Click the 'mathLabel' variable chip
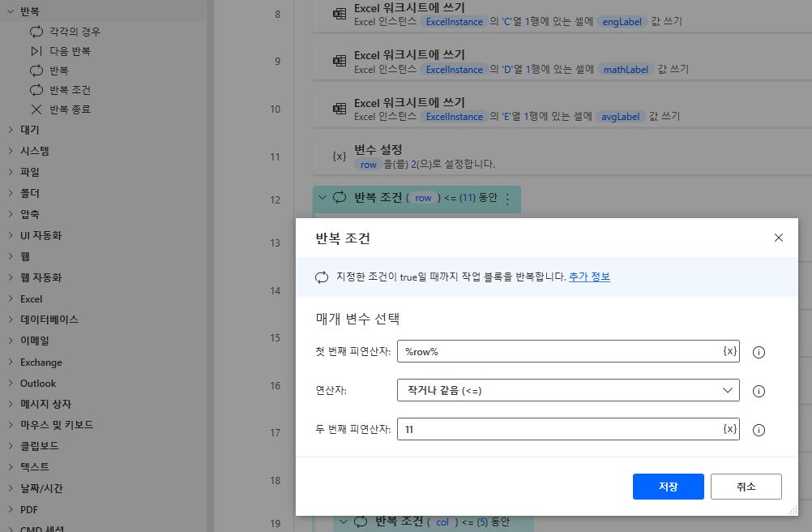 point(626,70)
